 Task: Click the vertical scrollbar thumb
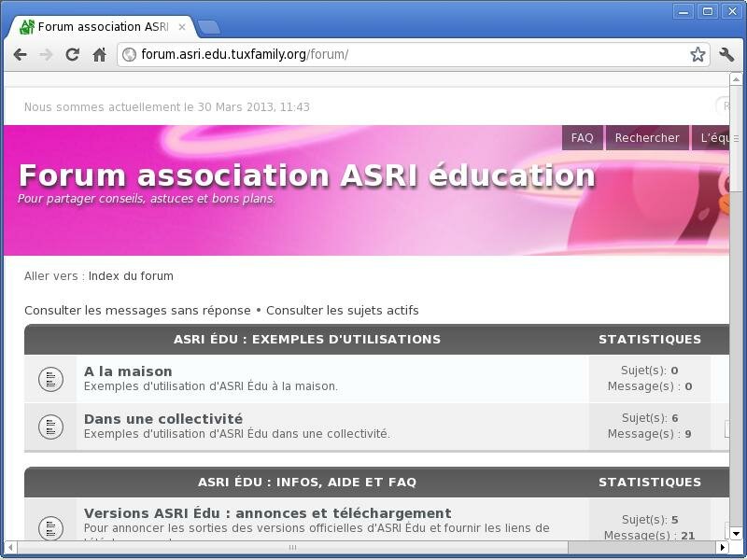[x=736, y=137]
